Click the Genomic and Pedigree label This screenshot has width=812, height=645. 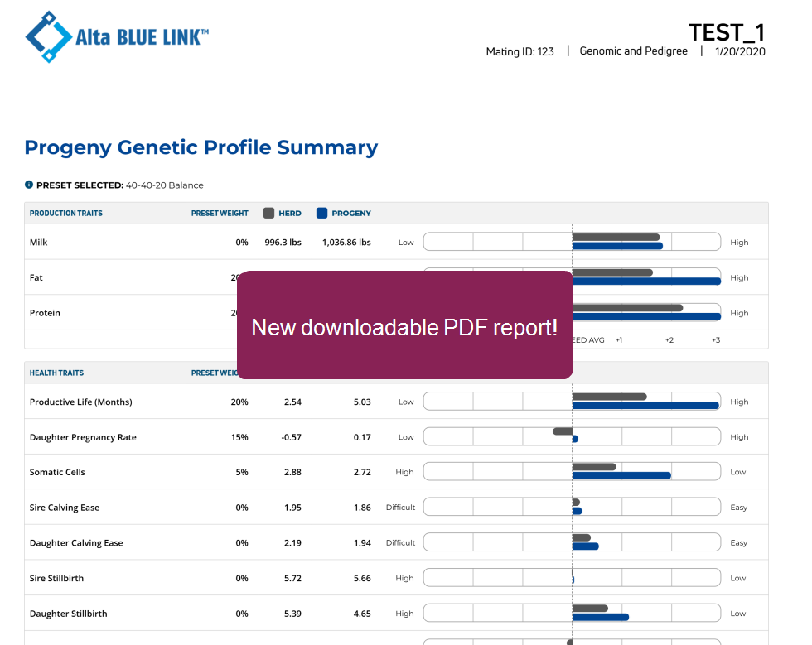coord(633,51)
